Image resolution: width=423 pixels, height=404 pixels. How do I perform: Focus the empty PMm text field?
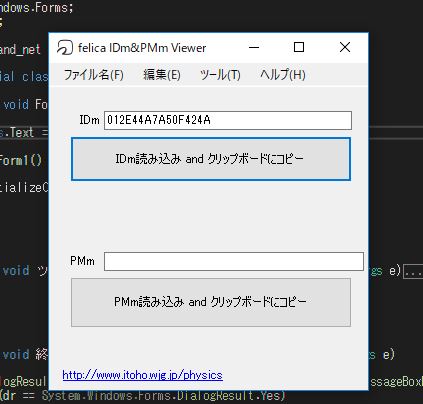pyautogui.click(x=234, y=261)
